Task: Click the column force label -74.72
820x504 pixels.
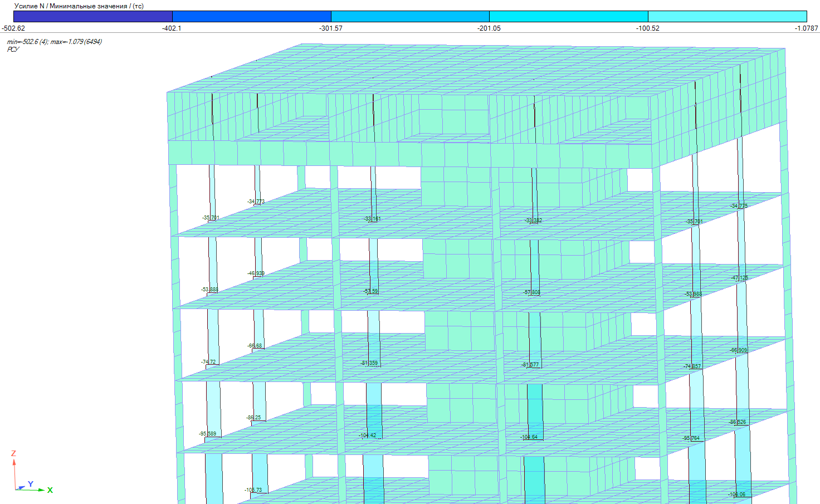Action: tap(208, 362)
